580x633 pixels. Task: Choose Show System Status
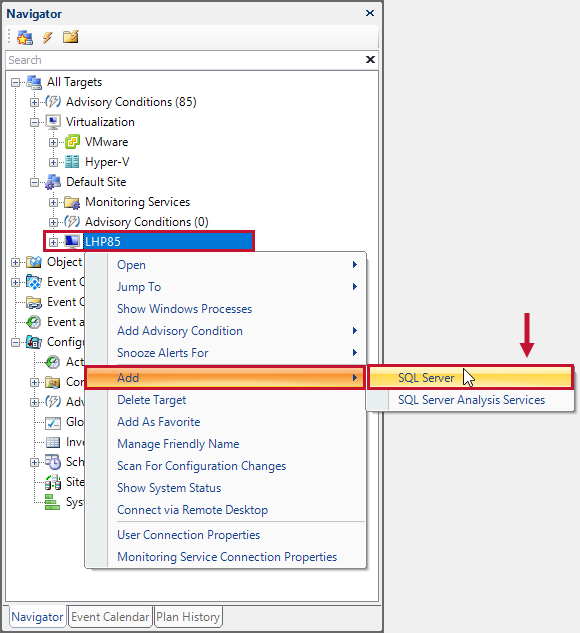click(226, 488)
